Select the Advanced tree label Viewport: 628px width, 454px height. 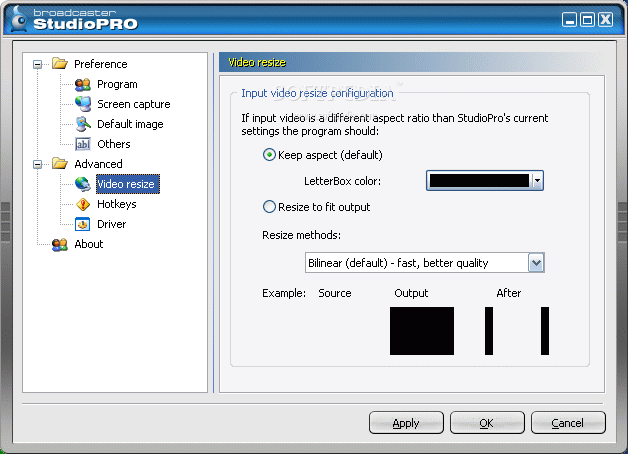[98, 164]
